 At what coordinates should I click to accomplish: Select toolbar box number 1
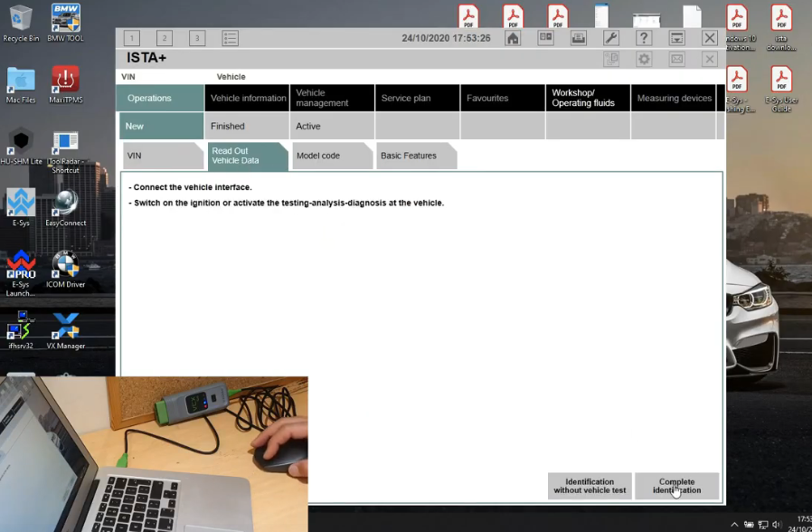point(131,38)
